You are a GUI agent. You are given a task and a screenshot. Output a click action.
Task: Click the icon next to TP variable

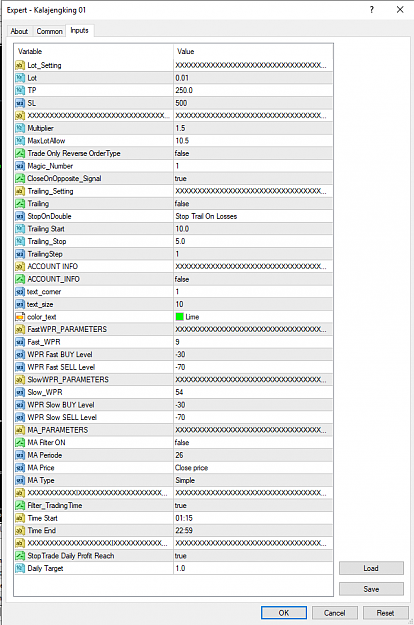pyautogui.click(x=20, y=90)
